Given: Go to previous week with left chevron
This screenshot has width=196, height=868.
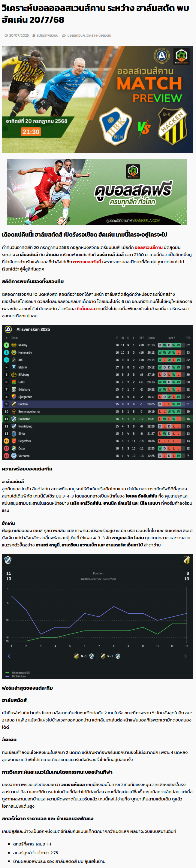Looking at the screenshot, I should pos(9,656).
